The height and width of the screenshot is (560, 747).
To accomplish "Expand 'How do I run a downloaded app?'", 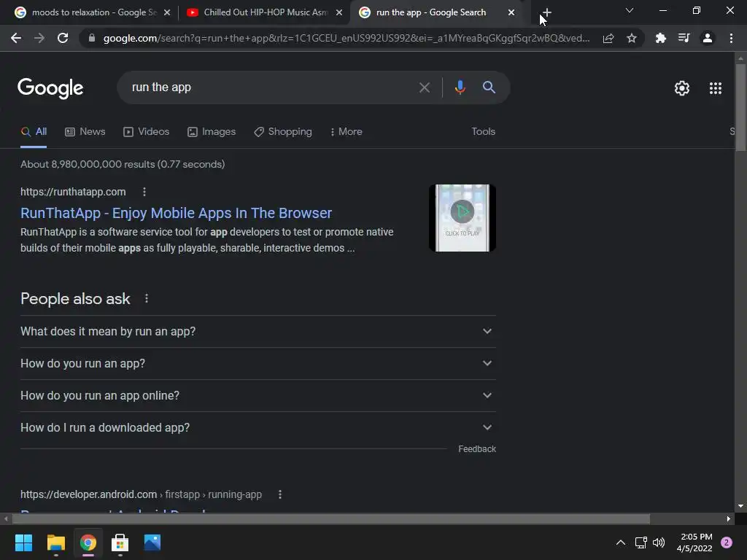I will click(258, 427).
